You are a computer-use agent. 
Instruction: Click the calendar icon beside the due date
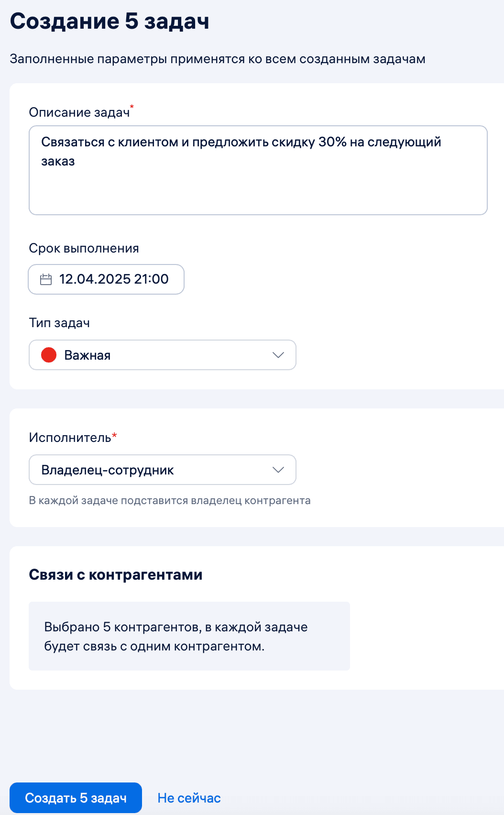tap(46, 279)
